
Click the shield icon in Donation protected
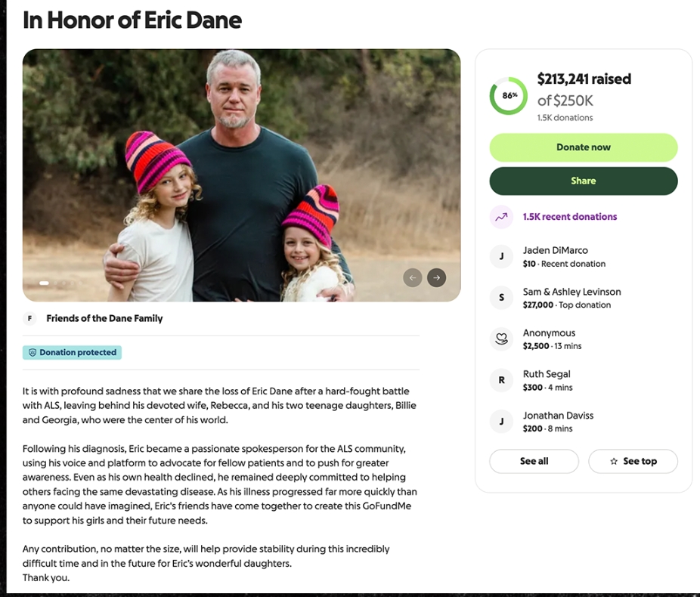(x=33, y=353)
